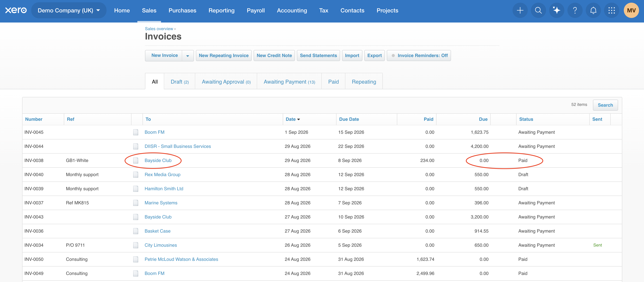Open the Tax menu

tap(324, 10)
